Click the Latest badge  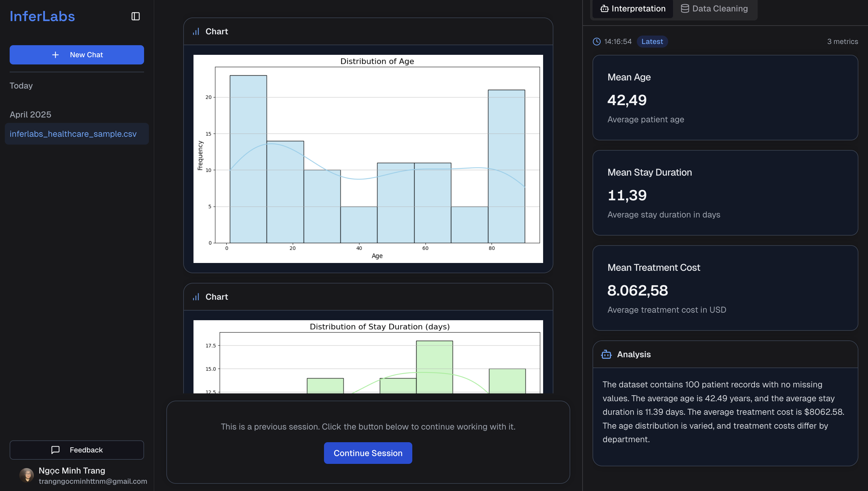[x=652, y=42]
